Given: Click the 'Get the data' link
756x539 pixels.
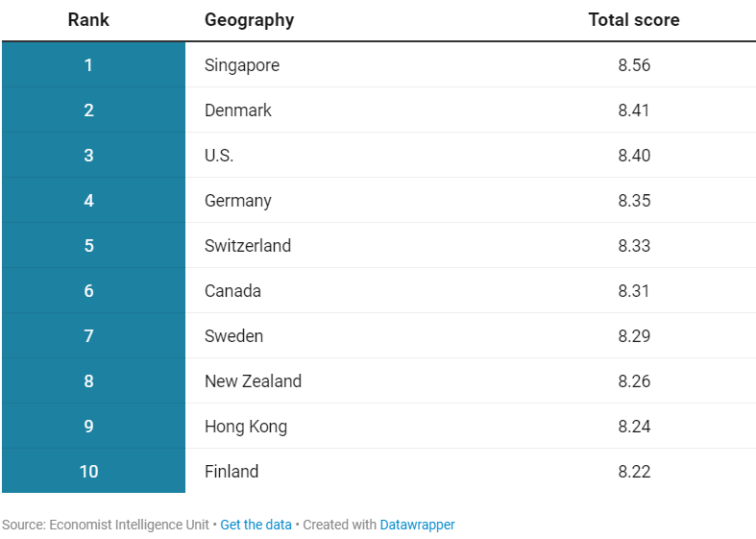Looking at the screenshot, I should click(256, 525).
